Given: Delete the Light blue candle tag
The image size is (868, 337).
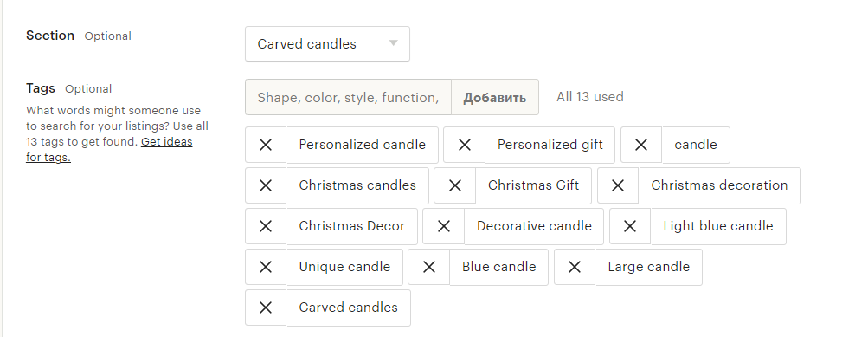Looking at the screenshot, I should (630, 226).
